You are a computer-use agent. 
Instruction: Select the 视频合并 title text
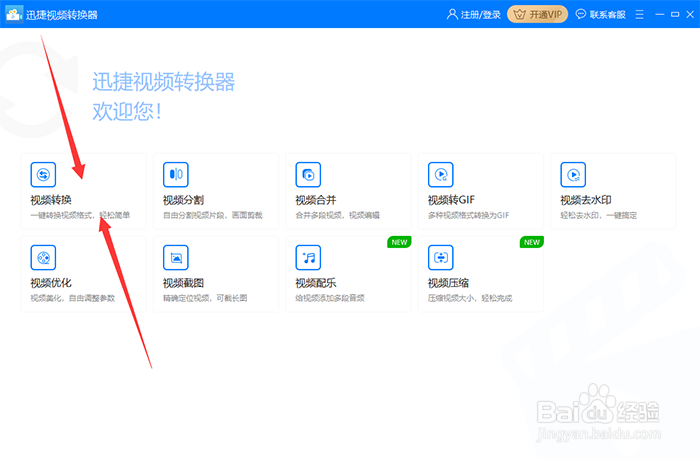(x=316, y=200)
